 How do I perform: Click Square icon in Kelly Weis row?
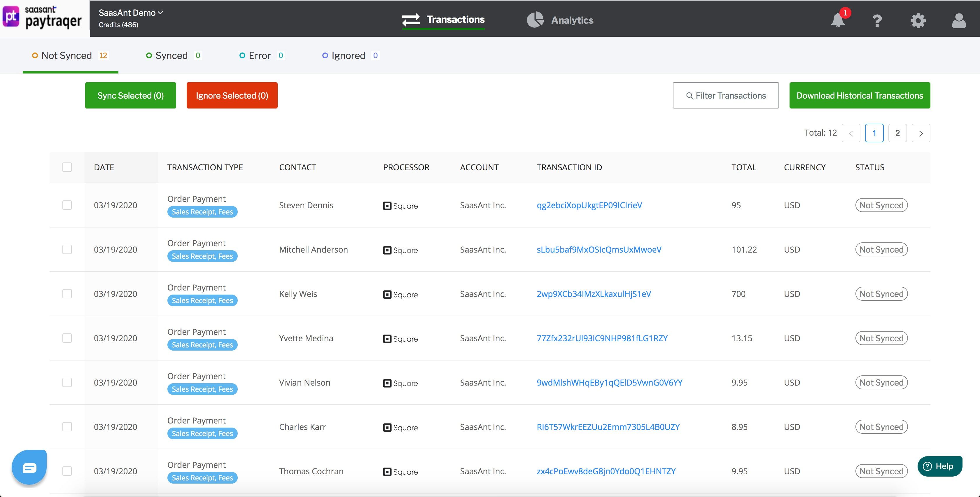pyautogui.click(x=387, y=295)
